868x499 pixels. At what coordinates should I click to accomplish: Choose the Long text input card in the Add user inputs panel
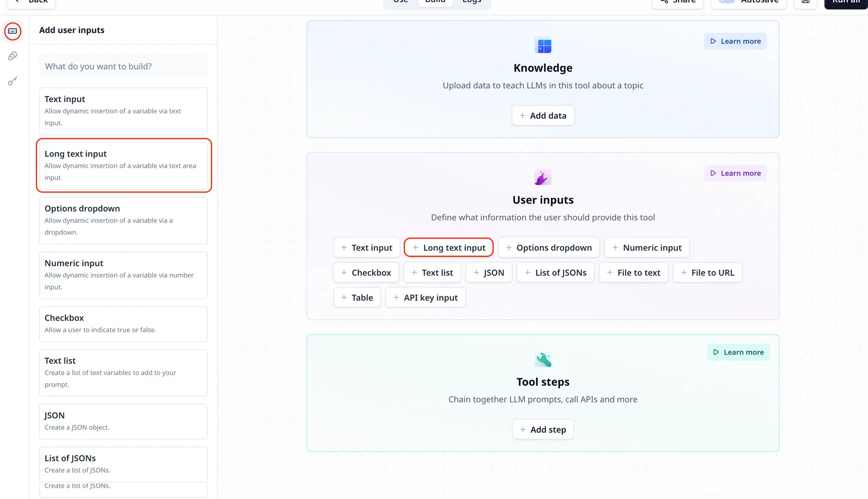pyautogui.click(x=123, y=165)
